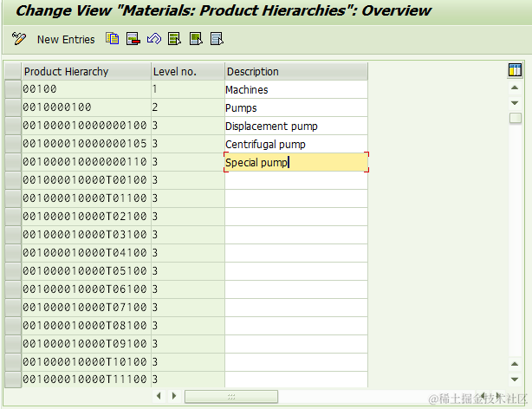
Task: Click product hierarchy 0010000010000T08100
Action: click(86, 326)
